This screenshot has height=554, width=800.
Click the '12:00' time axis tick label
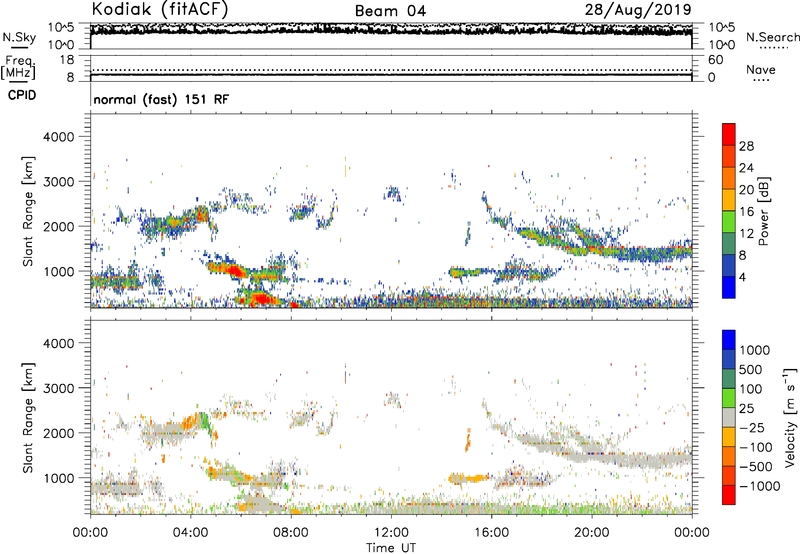coord(391,533)
